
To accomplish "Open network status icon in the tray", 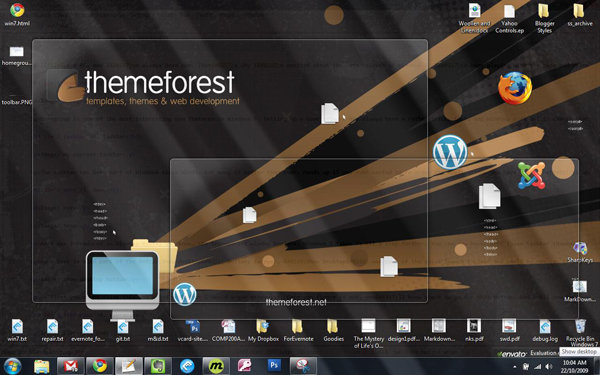I will point(538,367).
